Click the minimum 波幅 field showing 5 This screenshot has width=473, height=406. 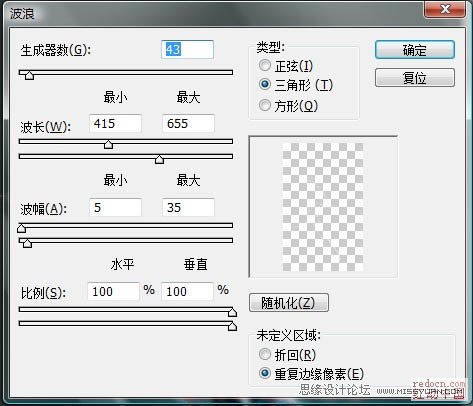(x=115, y=207)
